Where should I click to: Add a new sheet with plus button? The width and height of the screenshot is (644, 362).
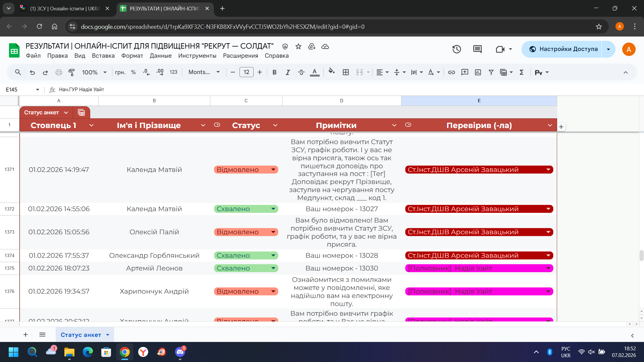[25, 335]
